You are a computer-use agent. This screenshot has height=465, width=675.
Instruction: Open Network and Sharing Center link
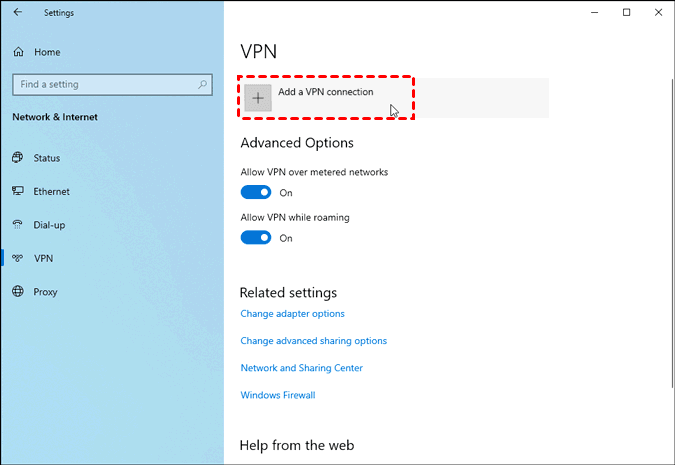(301, 368)
